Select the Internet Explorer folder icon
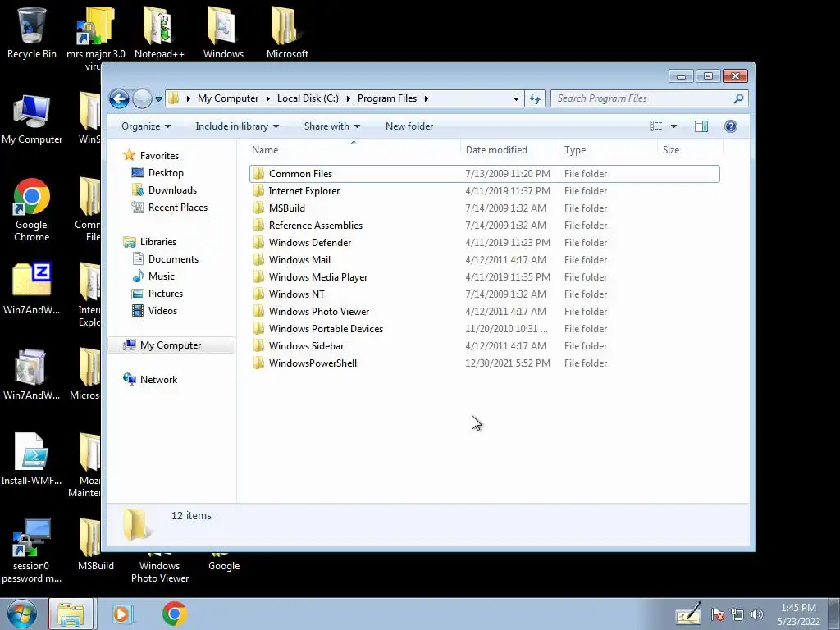 tap(258, 190)
